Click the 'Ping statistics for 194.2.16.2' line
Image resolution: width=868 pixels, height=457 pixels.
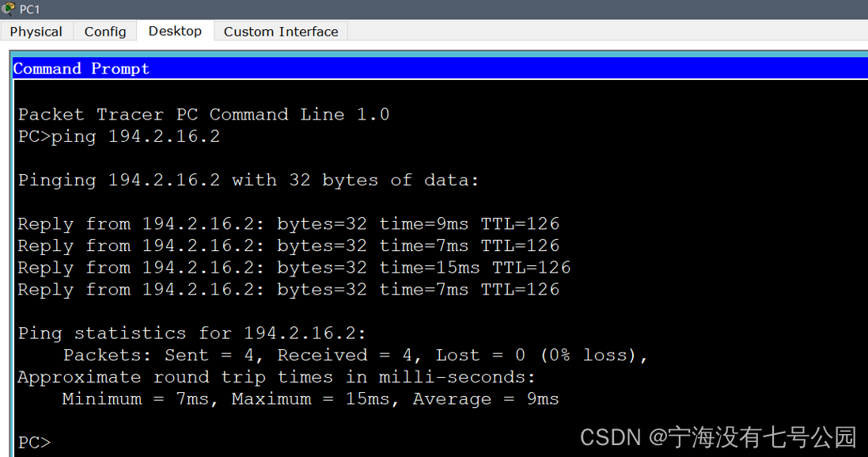(x=192, y=333)
